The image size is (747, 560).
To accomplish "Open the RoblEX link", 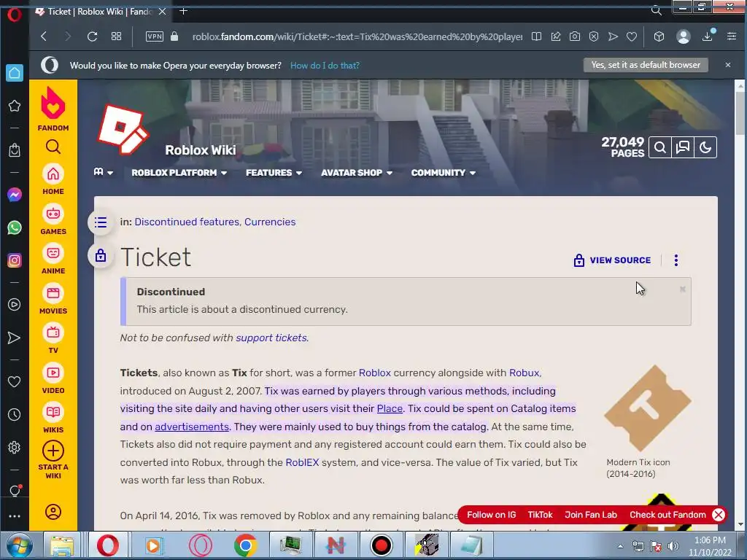I will tap(302, 462).
